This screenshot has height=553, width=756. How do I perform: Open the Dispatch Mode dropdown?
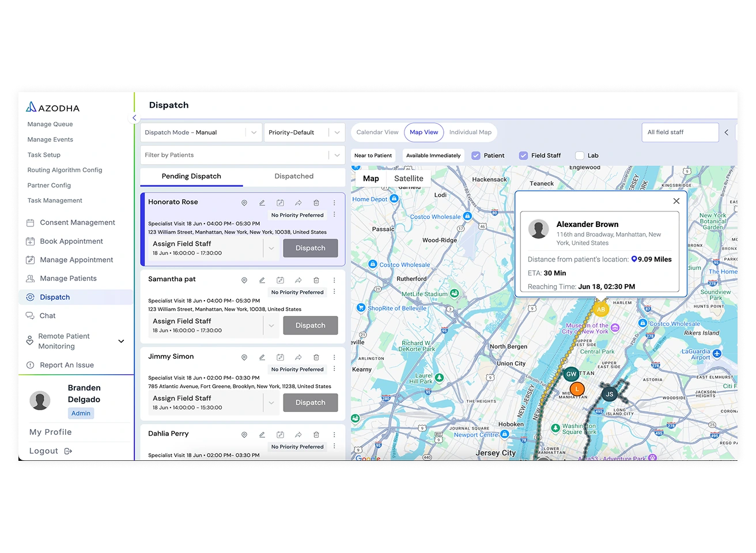click(201, 132)
